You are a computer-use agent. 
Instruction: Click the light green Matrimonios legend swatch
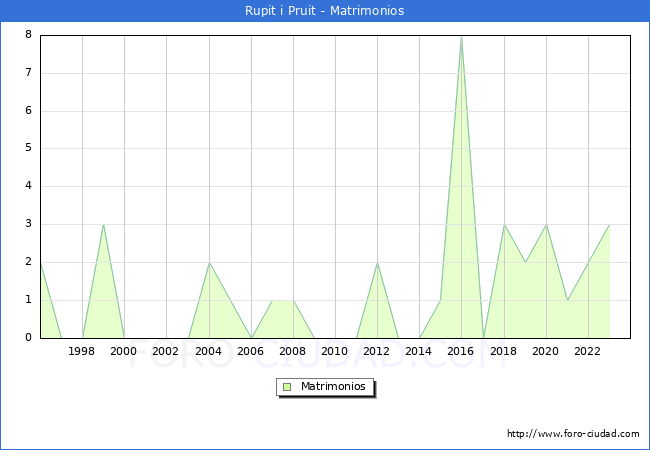point(287,387)
